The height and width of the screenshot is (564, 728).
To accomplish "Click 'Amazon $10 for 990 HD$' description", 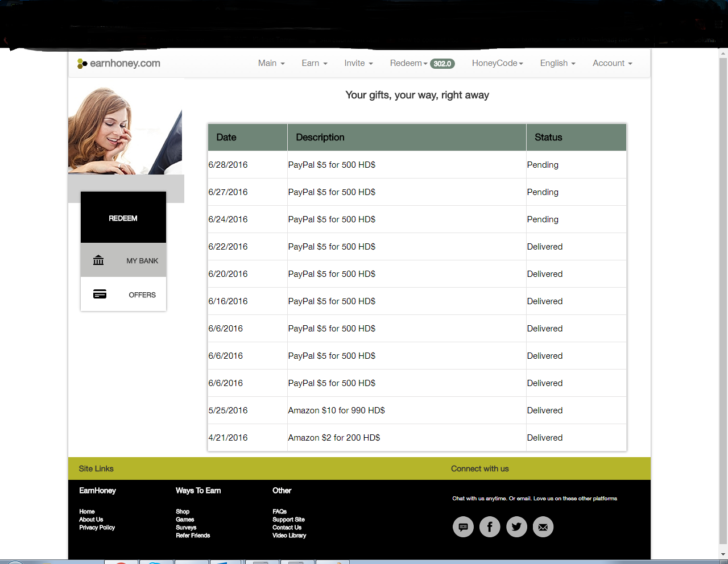I will click(x=337, y=410).
